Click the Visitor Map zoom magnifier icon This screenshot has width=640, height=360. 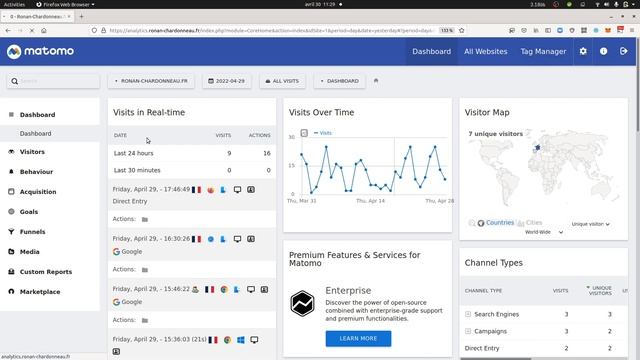coord(472,223)
